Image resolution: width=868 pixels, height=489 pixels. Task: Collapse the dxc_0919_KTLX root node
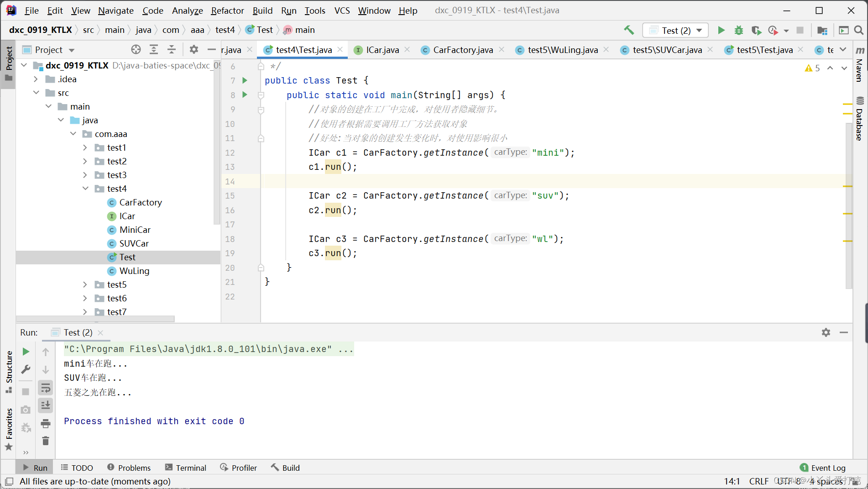[x=24, y=65]
